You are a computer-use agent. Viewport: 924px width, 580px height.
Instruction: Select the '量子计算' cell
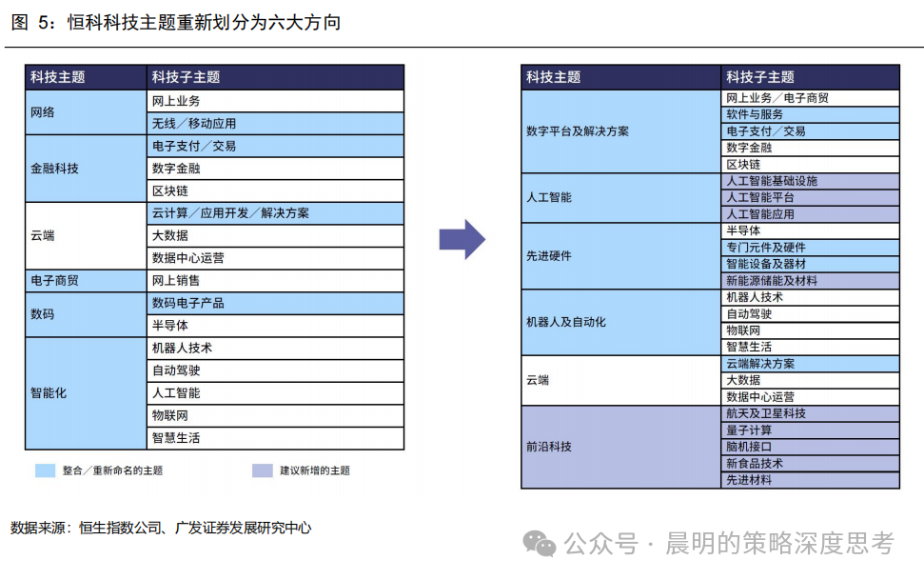click(x=810, y=430)
